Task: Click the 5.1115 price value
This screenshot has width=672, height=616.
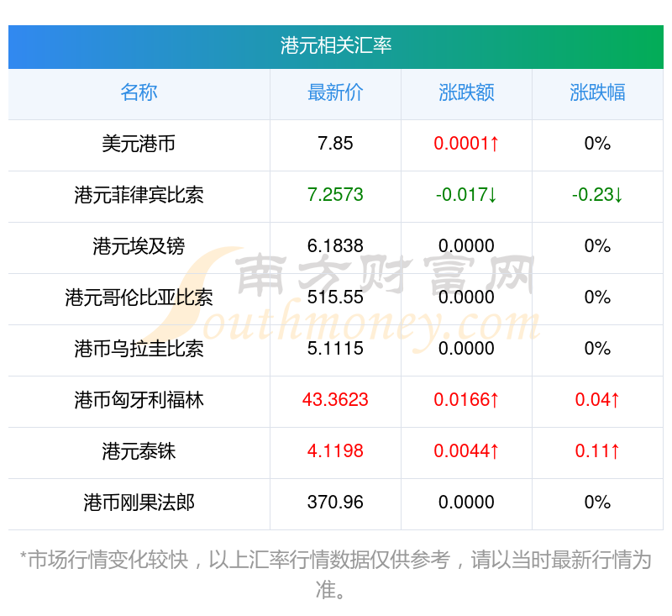Action: click(335, 349)
